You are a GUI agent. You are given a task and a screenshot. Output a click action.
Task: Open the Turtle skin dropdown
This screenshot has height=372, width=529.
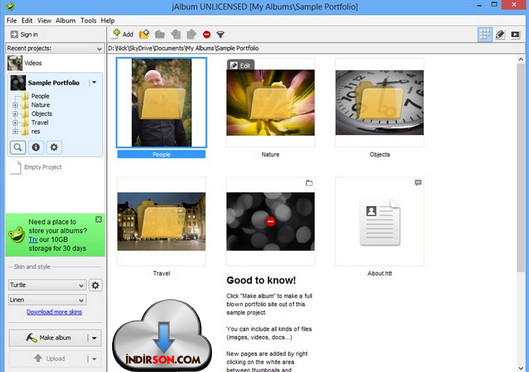click(47, 285)
